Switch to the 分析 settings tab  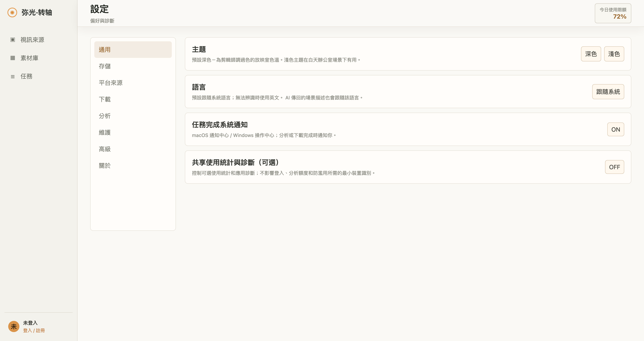[133, 116]
